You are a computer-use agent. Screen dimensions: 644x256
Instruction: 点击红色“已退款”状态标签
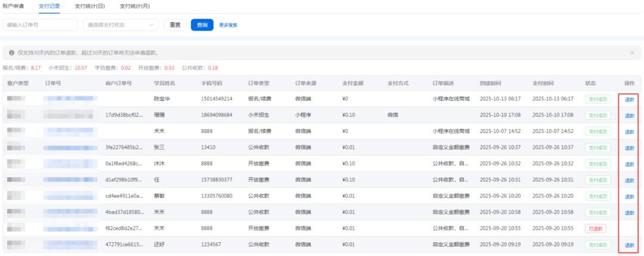(x=595, y=229)
